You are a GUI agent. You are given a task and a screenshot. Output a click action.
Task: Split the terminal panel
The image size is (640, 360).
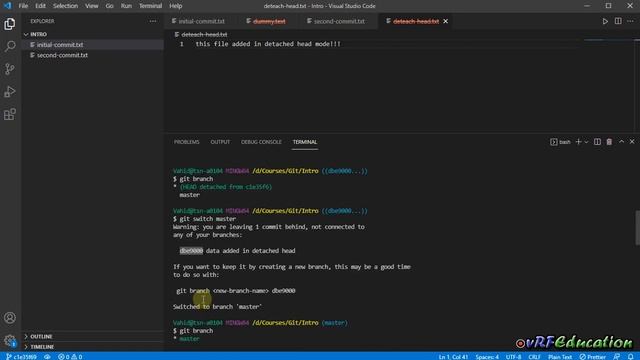point(597,142)
